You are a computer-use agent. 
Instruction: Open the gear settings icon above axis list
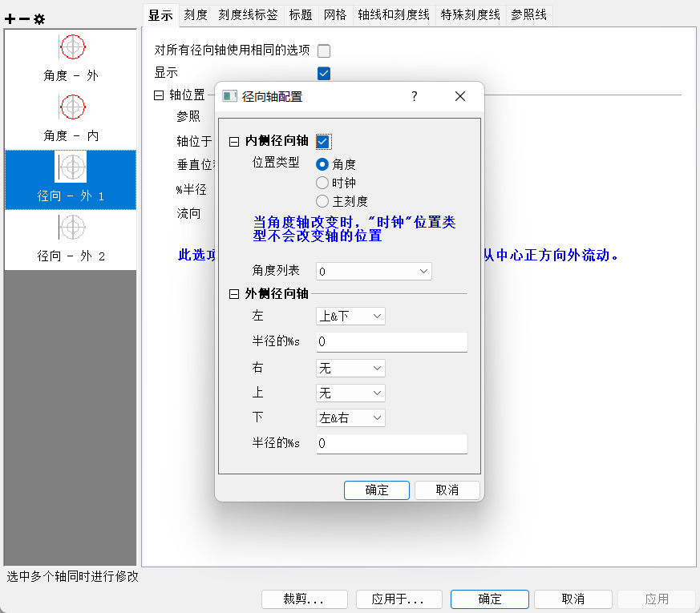pos(38,18)
